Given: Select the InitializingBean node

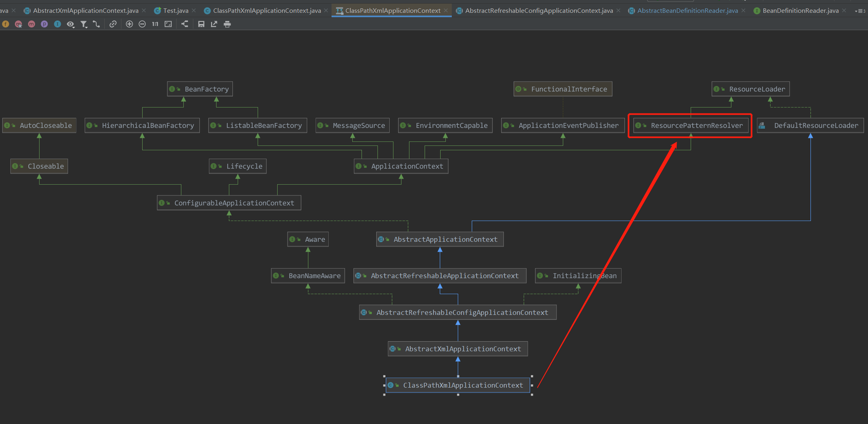Looking at the screenshot, I should click(x=578, y=276).
